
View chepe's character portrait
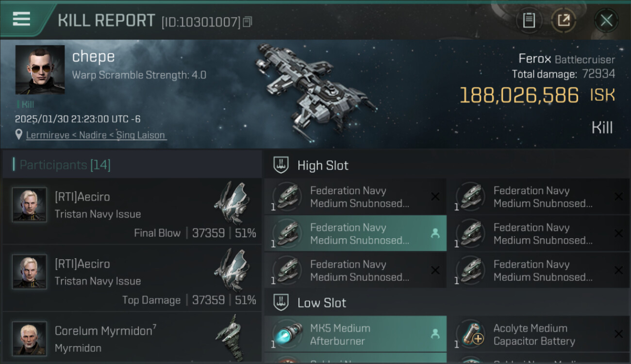coord(40,69)
